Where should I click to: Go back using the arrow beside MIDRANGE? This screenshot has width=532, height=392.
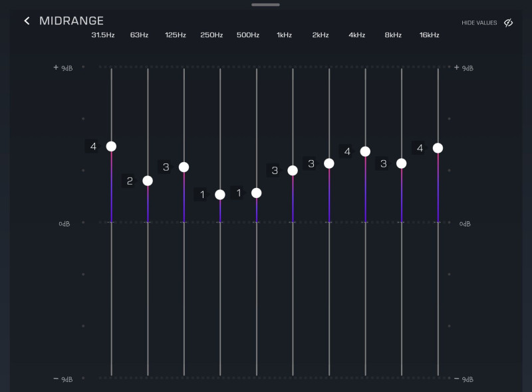(27, 21)
